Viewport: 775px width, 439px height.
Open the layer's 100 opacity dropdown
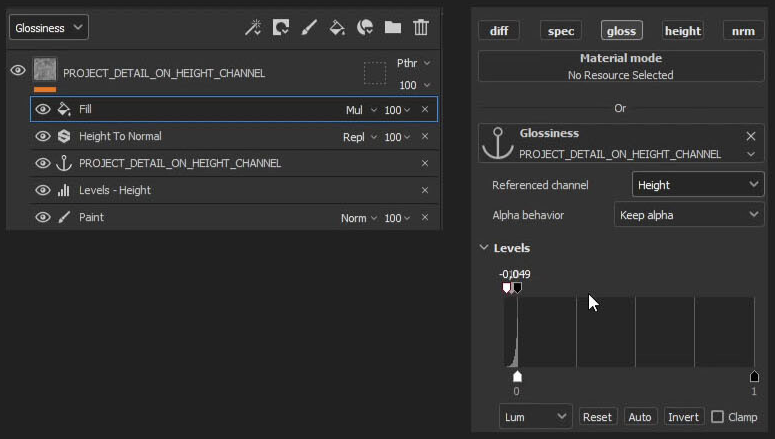[414, 85]
